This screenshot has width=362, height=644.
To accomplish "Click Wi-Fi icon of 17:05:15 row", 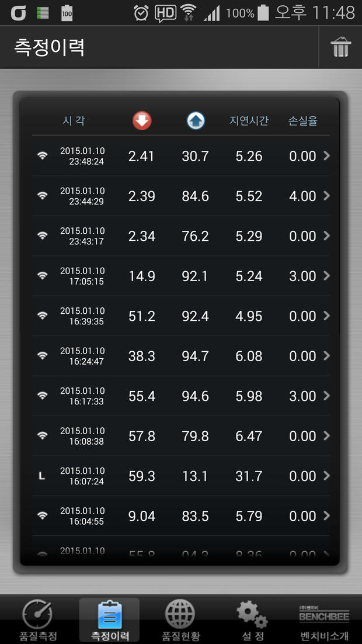I will [x=42, y=276].
